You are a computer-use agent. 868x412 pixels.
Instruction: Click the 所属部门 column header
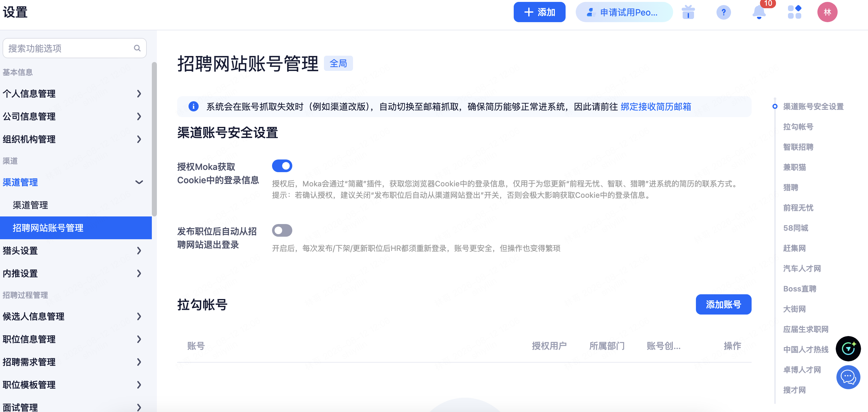[606, 346]
